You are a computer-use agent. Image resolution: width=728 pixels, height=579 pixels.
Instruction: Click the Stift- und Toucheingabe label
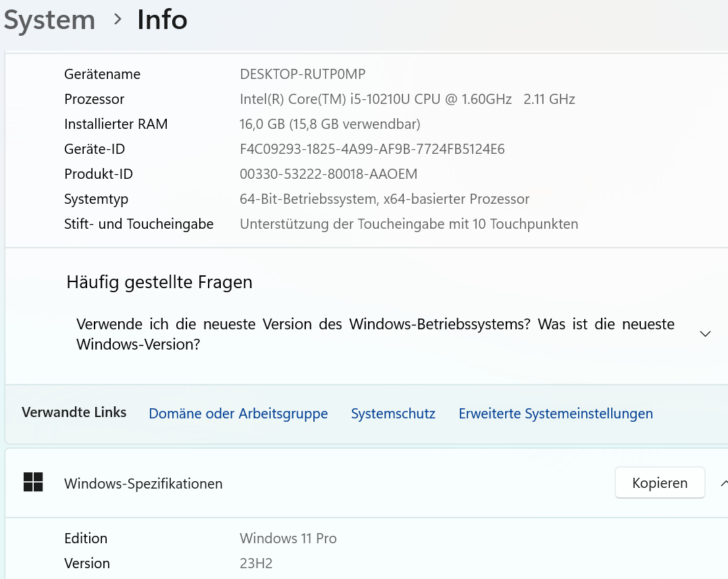139,224
